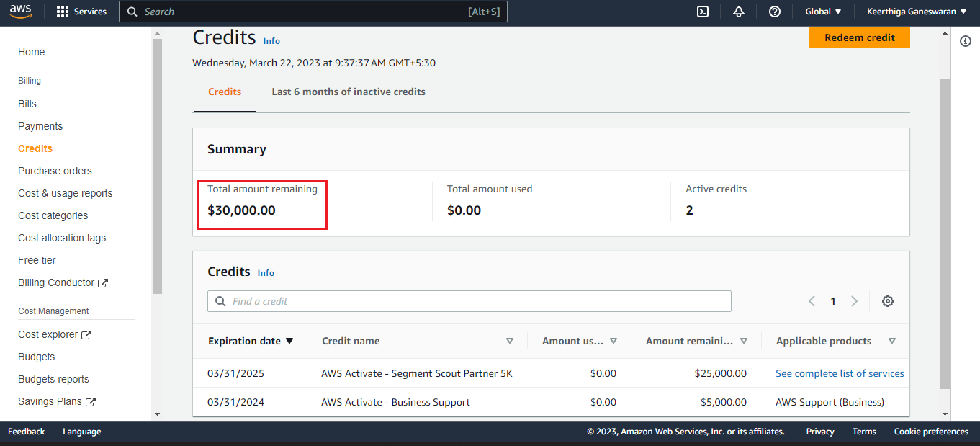The height and width of the screenshot is (446, 980).
Task: Click Language in the footer
Action: (82, 432)
